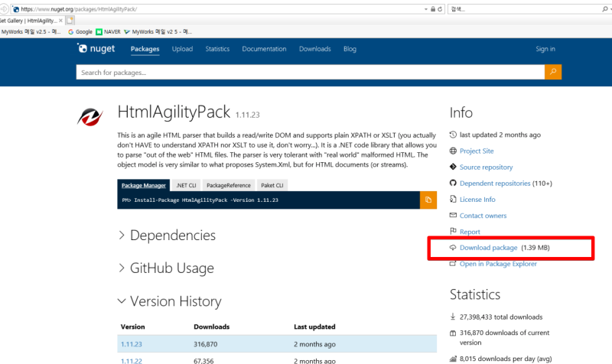Open the Project Site link

click(x=477, y=151)
